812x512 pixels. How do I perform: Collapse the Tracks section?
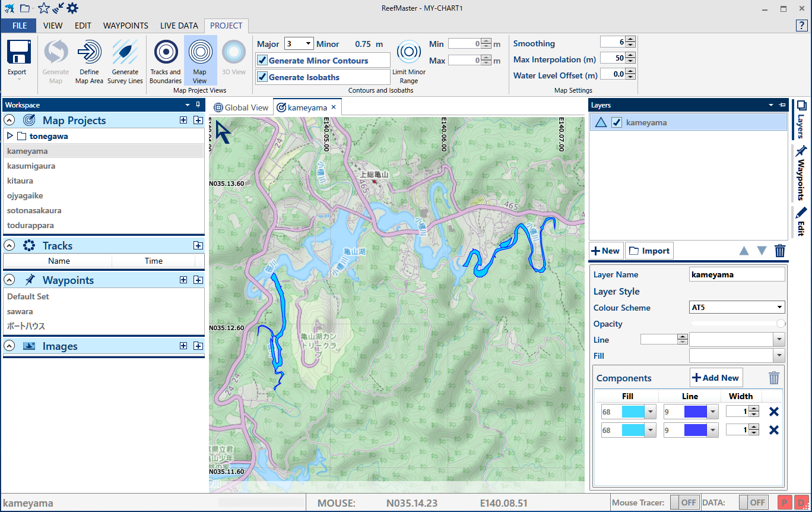tap(9, 245)
